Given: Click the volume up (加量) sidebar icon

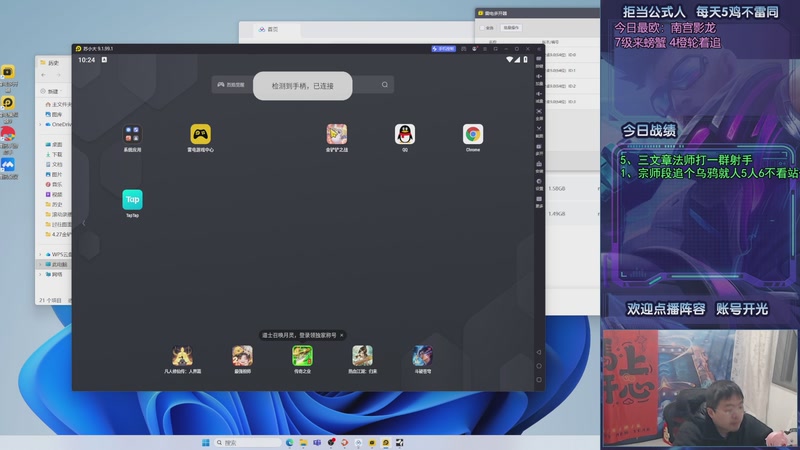Looking at the screenshot, I should click(539, 79).
